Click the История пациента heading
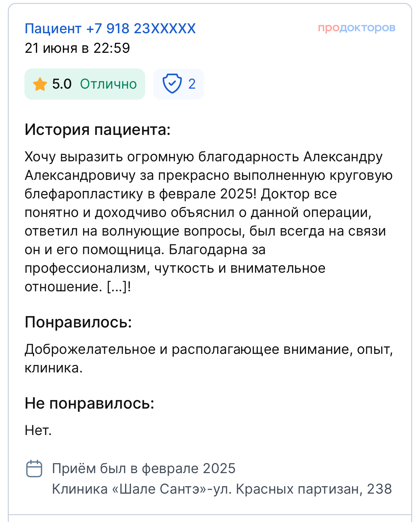This screenshot has height=522, width=420. tap(98, 130)
